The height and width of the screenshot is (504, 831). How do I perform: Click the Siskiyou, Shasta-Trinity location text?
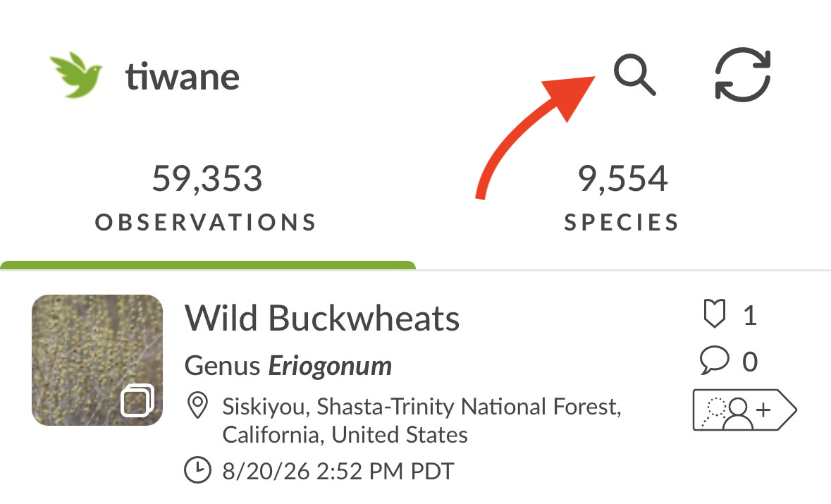pos(422,421)
